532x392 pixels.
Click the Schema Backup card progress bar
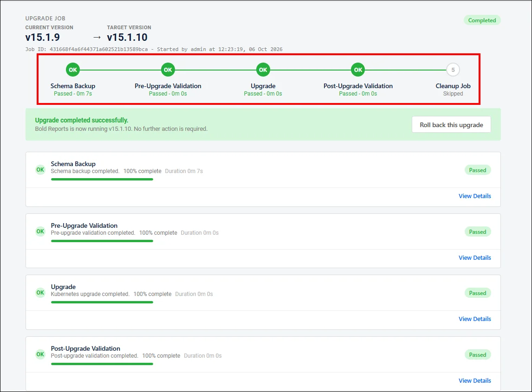click(x=102, y=180)
